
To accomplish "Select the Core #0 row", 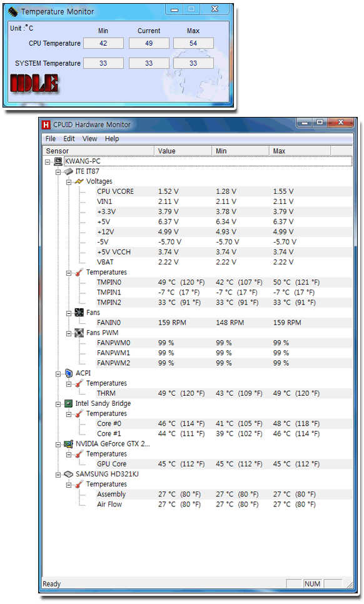I will tap(224, 424).
